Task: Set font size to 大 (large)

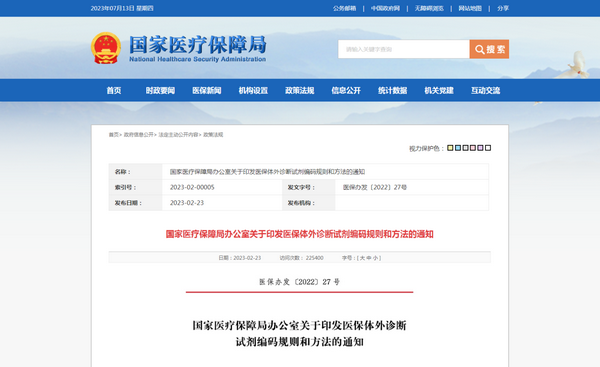Action: [362, 258]
